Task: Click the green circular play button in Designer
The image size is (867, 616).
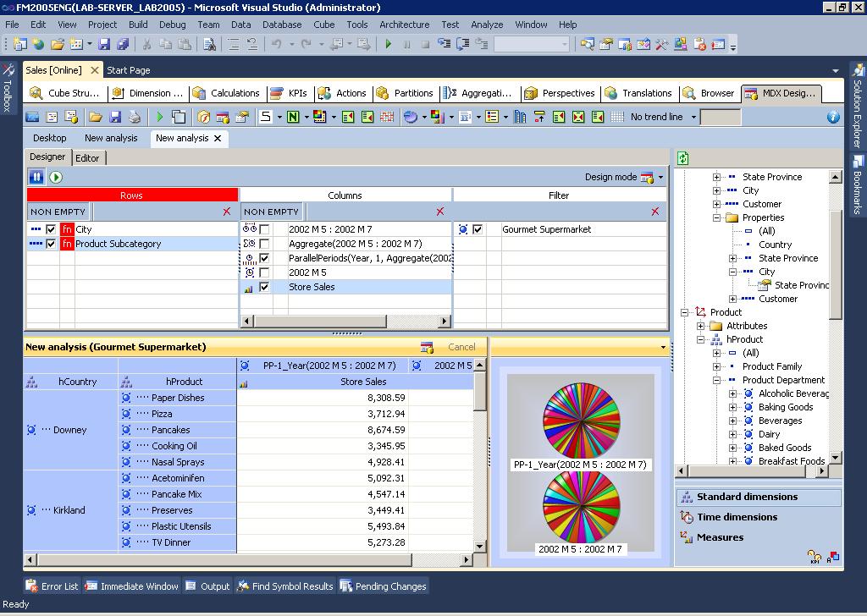Action: 56,178
